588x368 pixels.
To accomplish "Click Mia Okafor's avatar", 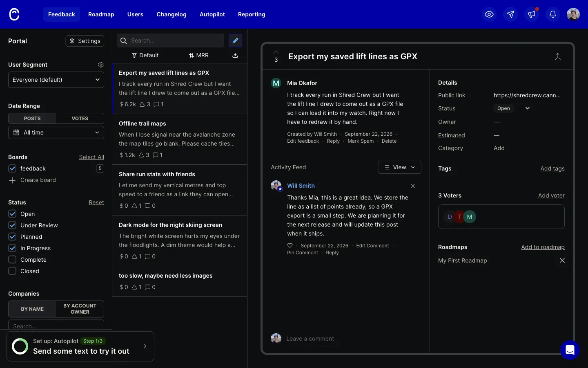I will point(276,83).
